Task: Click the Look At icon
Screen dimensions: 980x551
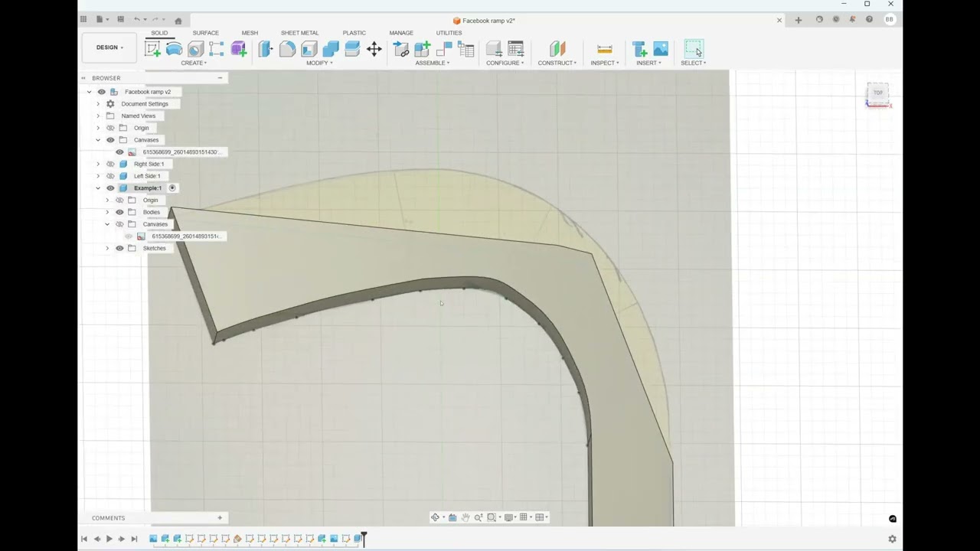Action: click(x=452, y=517)
